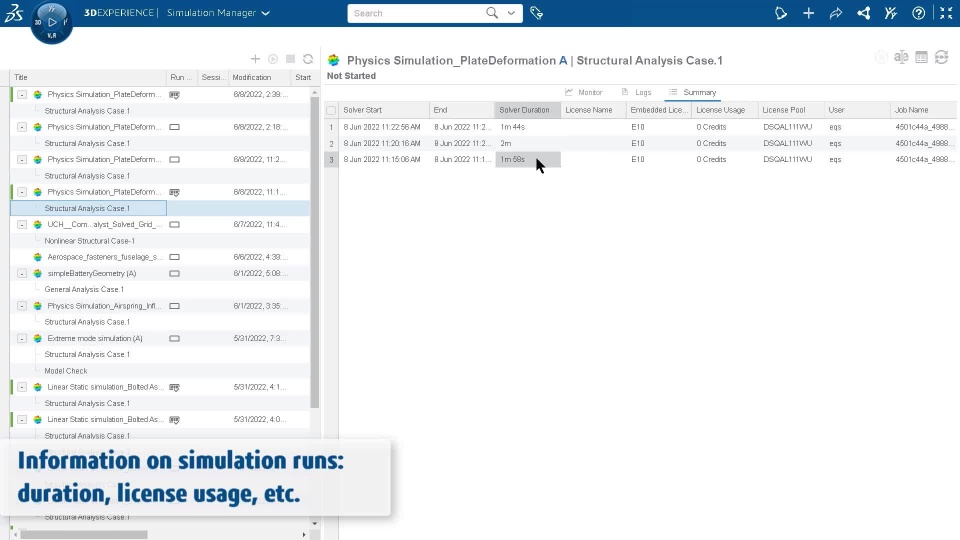Click the run play icon above list

point(273,59)
